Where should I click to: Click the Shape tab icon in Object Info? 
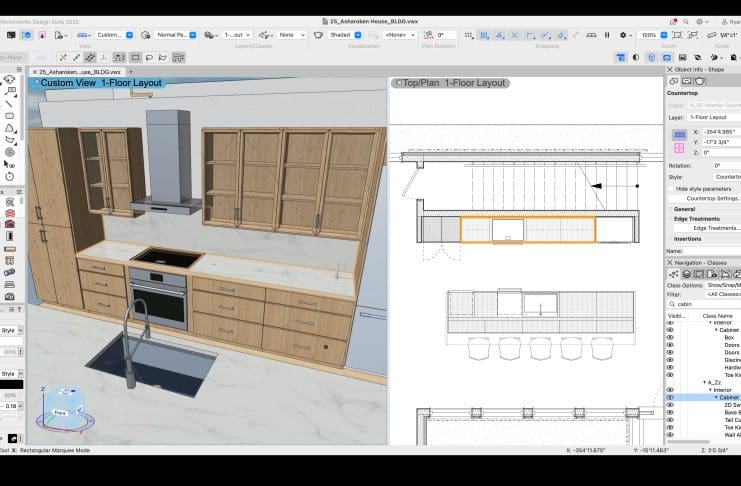coord(674,81)
